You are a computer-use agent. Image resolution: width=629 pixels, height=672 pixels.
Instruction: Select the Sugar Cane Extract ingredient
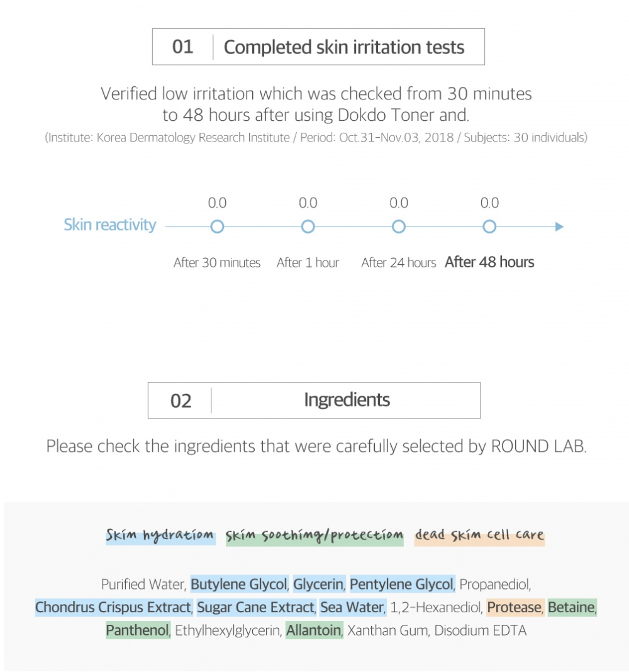click(x=255, y=608)
